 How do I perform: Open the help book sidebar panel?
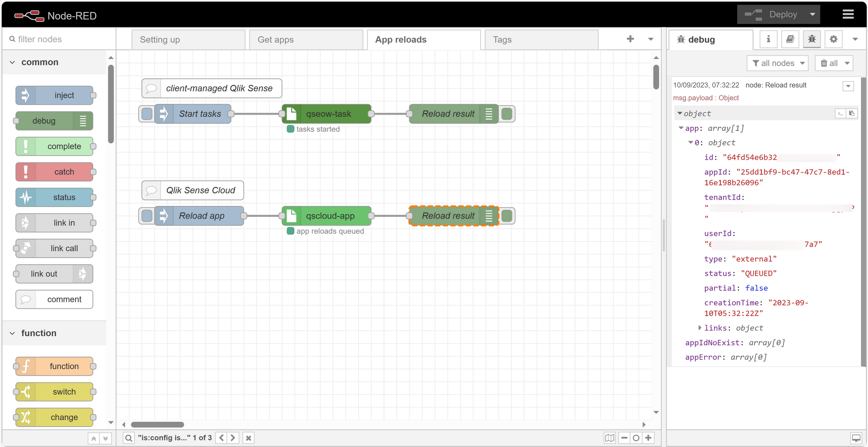[790, 39]
